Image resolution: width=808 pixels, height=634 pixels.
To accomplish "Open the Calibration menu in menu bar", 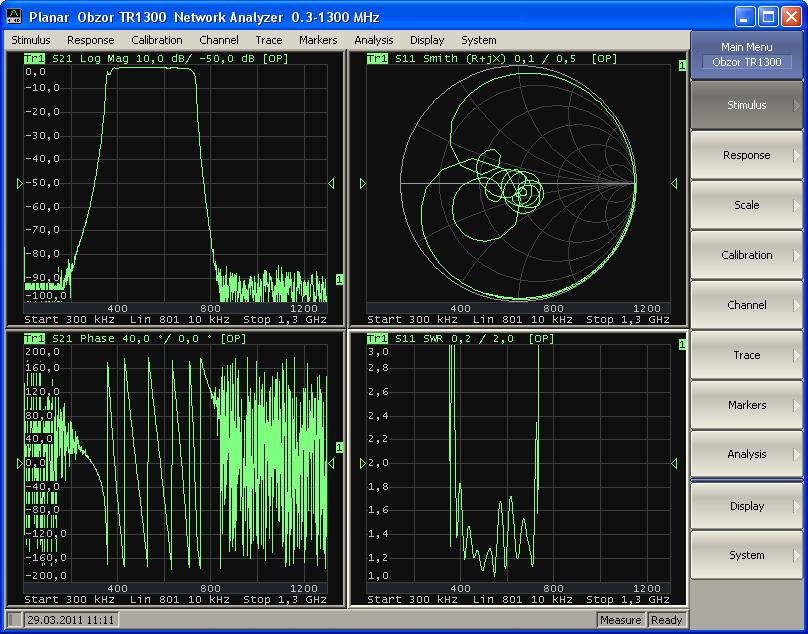I will coord(157,40).
